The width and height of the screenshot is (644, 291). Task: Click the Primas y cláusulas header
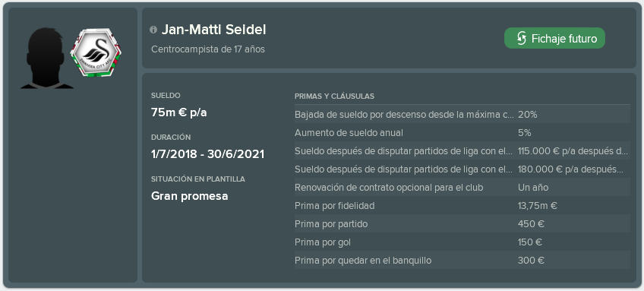[334, 96]
